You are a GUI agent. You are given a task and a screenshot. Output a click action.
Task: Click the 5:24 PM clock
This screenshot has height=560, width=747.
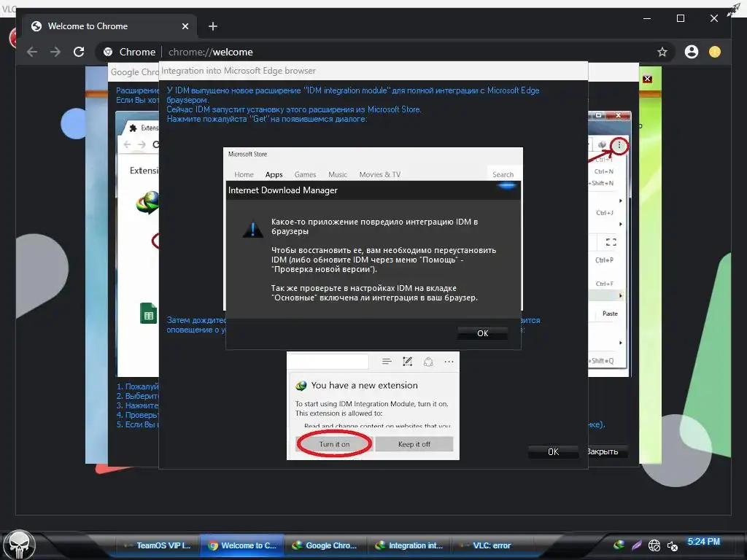[703, 542]
